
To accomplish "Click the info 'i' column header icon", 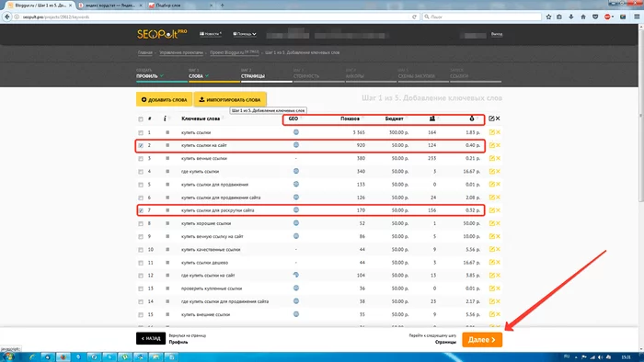I will pos(165,119).
